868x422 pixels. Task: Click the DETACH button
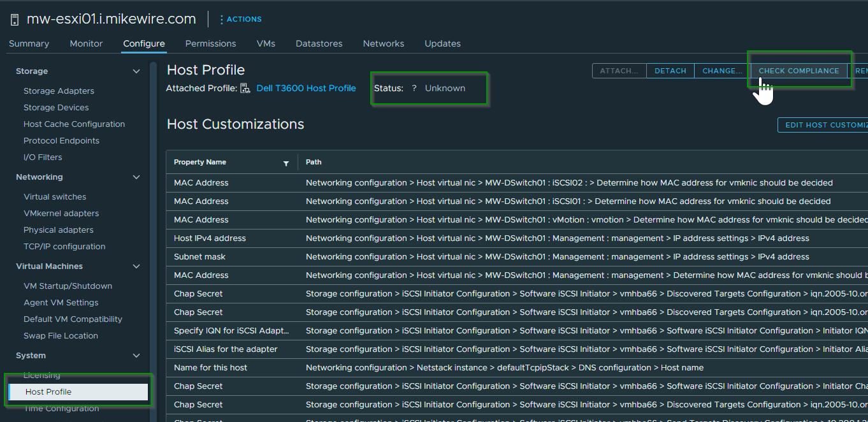coord(670,71)
